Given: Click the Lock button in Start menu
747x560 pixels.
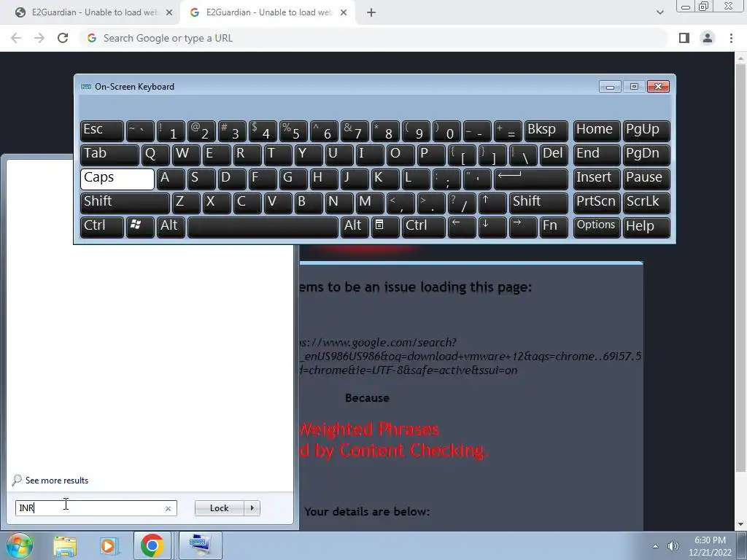Looking at the screenshot, I should 219,508.
